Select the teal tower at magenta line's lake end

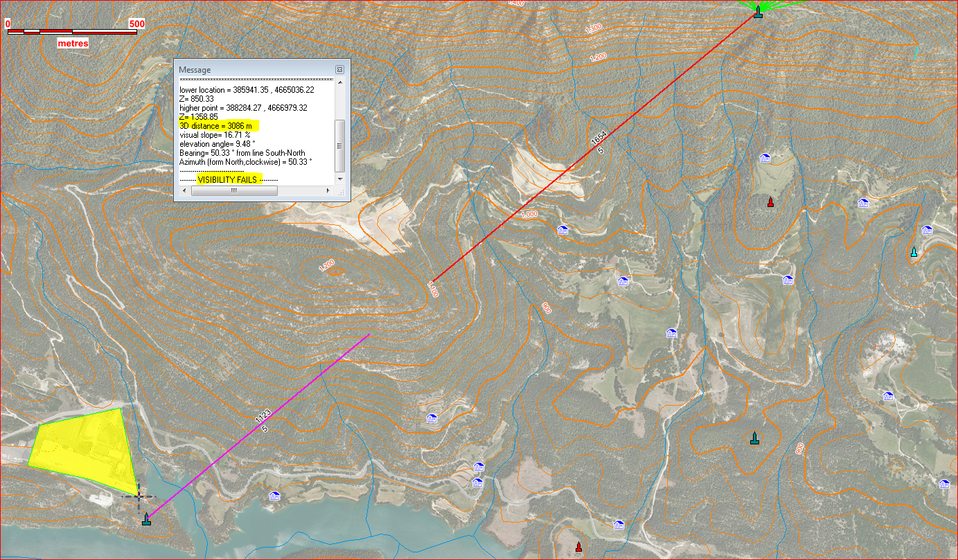click(x=146, y=519)
